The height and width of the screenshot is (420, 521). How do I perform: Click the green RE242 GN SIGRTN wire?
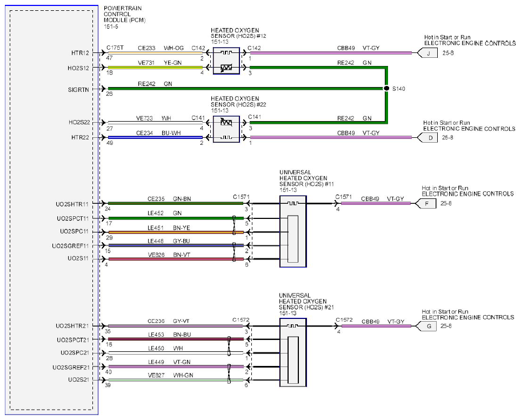click(245, 89)
